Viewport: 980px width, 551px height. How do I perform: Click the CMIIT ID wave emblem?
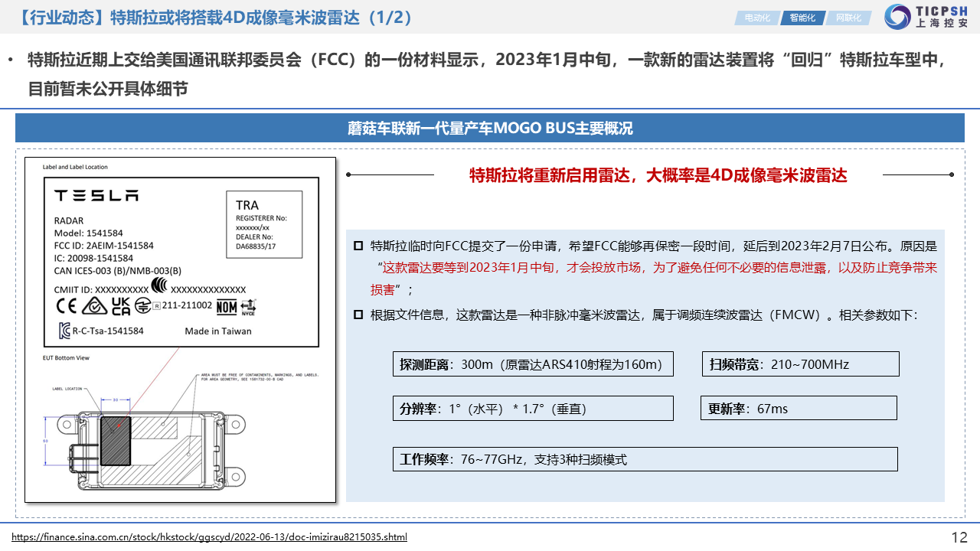click(159, 287)
